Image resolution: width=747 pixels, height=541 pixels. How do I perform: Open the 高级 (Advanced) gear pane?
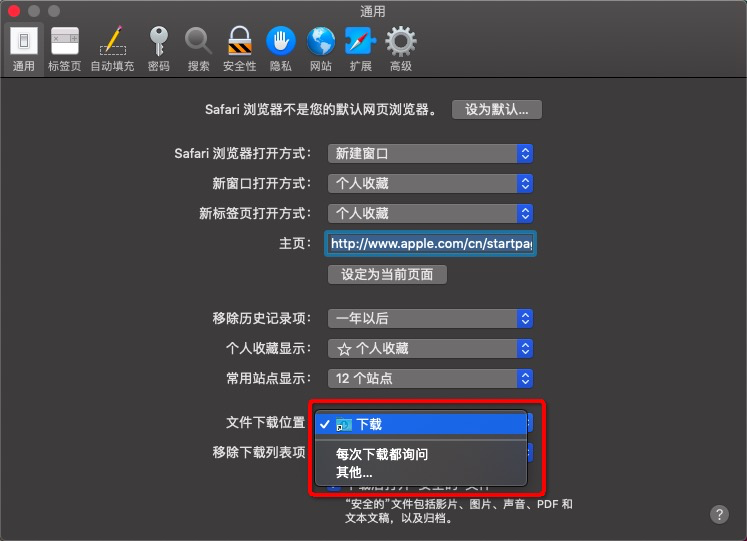pyautogui.click(x=401, y=50)
